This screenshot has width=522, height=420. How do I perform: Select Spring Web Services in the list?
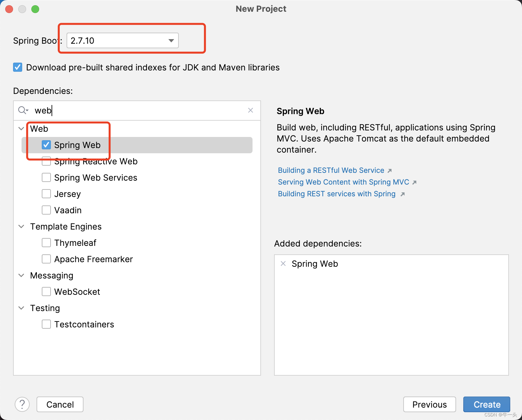(95, 177)
